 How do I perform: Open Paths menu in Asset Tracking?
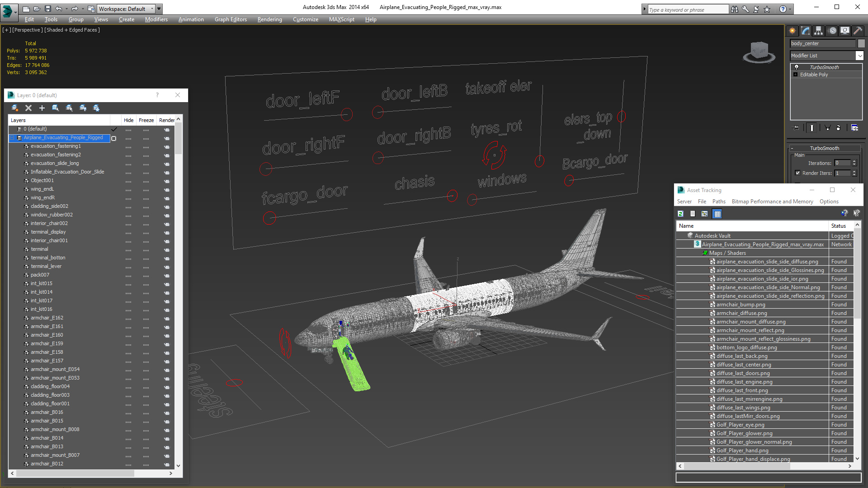coord(719,202)
